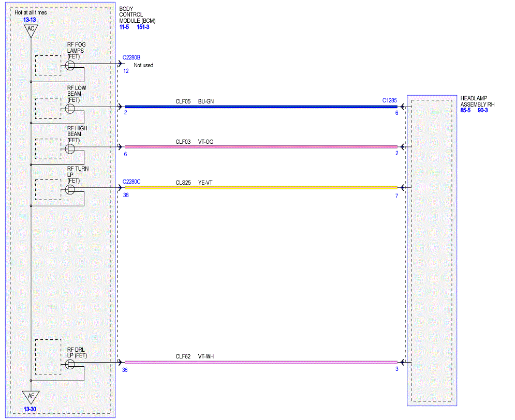The image size is (515, 420).
Task: Select the C2280B connector label
Action: point(131,57)
